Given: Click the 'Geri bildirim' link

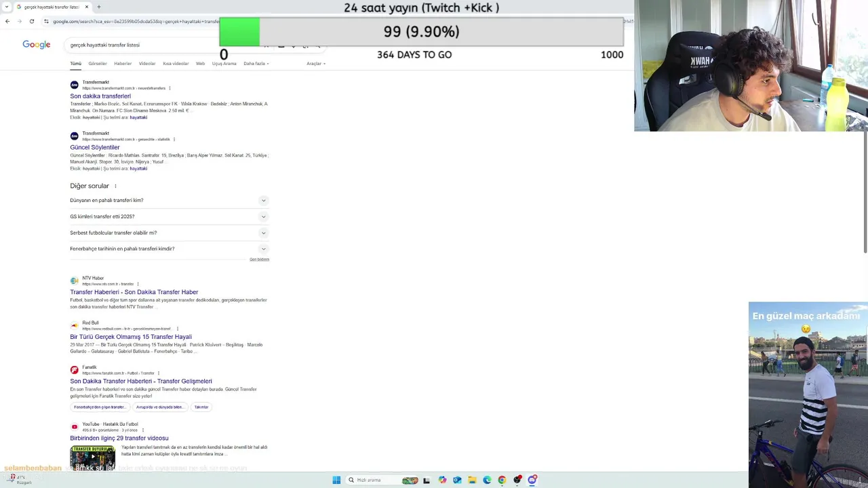Looking at the screenshot, I should click(x=259, y=260).
